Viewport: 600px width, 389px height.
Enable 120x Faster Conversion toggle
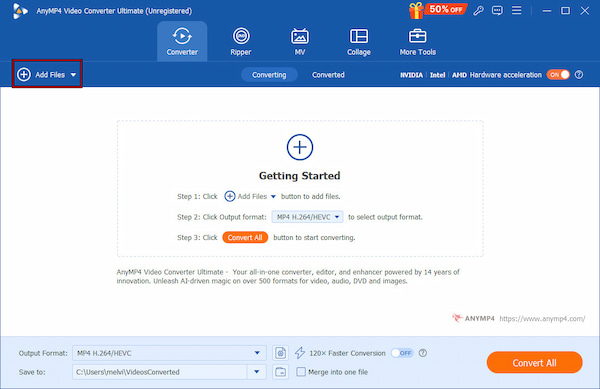402,353
